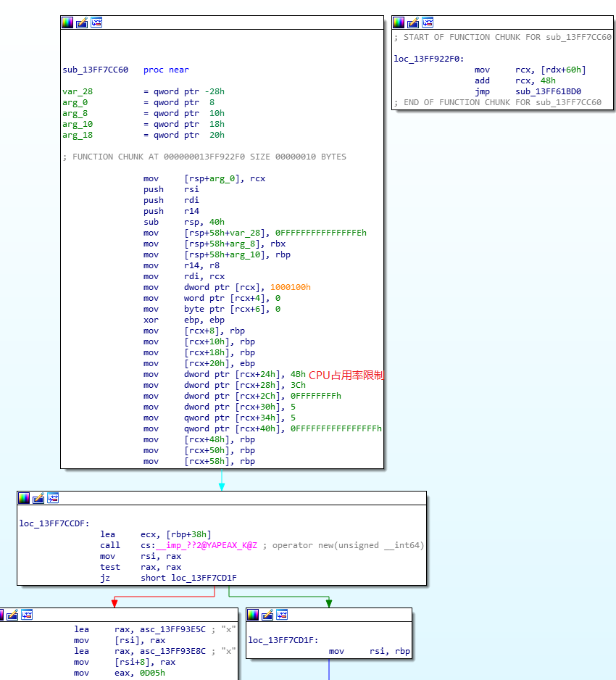Click arg_18 variable definition
This screenshot has height=680, width=616.
point(143,135)
